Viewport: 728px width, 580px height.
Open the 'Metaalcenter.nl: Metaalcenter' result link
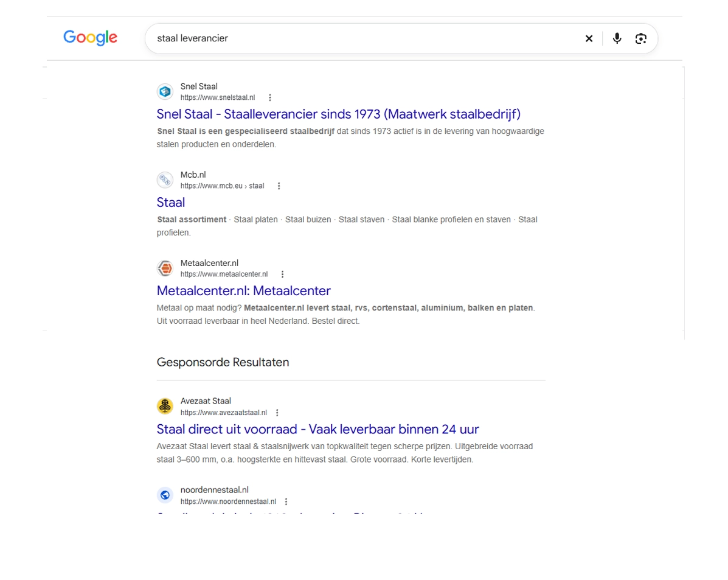tap(243, 290)
